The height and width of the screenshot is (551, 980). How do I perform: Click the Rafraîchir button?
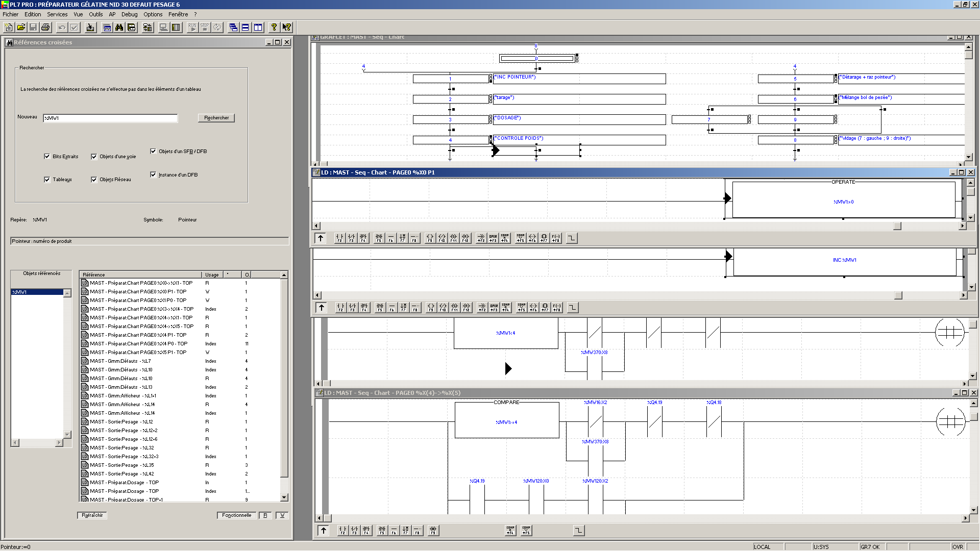(x=92, y=515)
